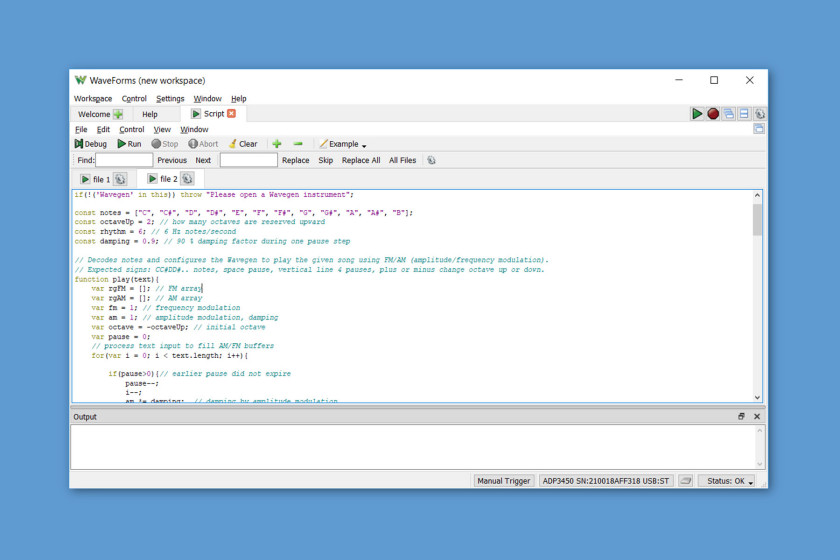Add a script file with green plus
This screenshot has height=560, width=840.
(x=276, y=144)
